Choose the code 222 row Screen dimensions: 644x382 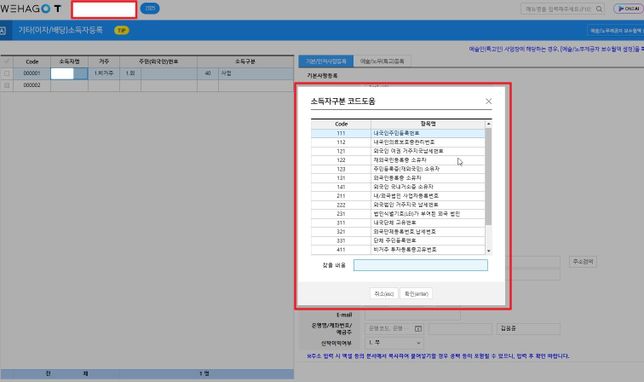[398, 205]
